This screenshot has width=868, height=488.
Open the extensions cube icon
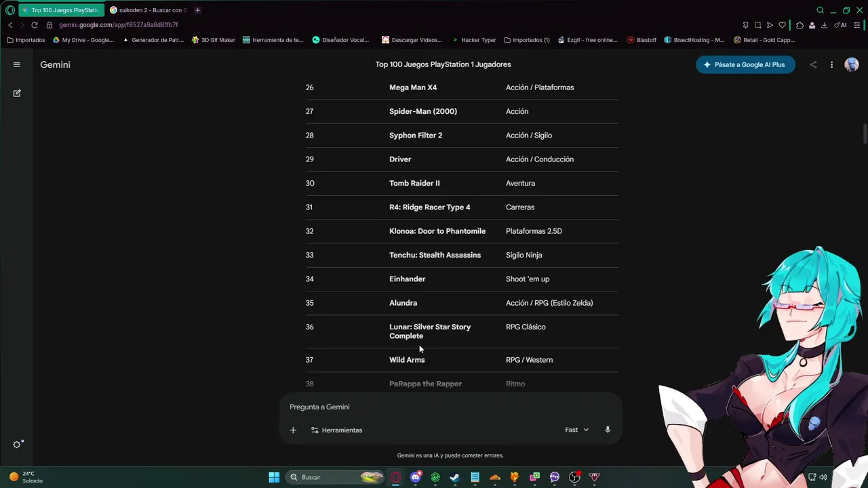point(800,25)
